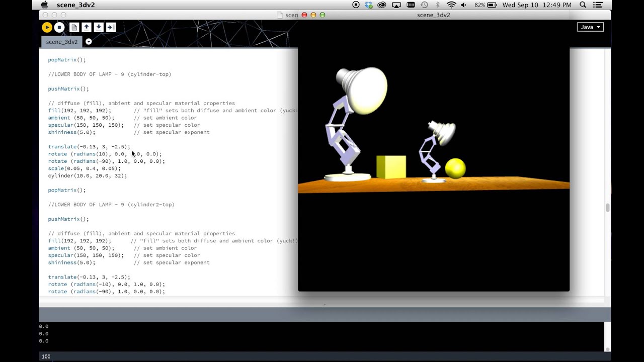Click the yellow cube in the render

point(391,167)
